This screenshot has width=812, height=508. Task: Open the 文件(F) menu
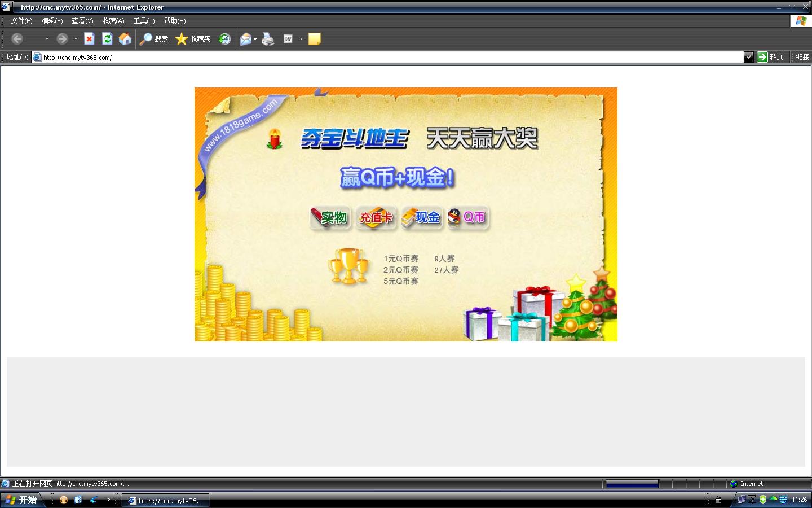[21, 21]
